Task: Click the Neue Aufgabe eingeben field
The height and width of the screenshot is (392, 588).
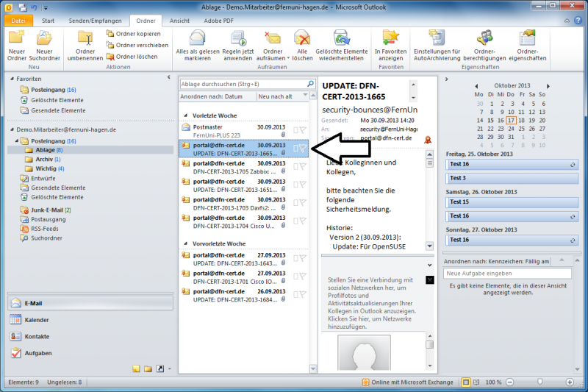Action: [507, 274]
